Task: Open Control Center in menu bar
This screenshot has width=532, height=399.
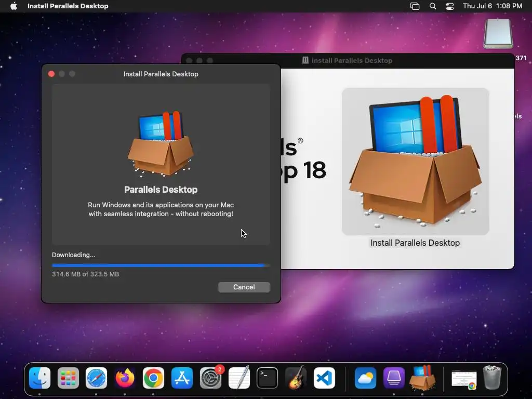Action: click(450, 6)
